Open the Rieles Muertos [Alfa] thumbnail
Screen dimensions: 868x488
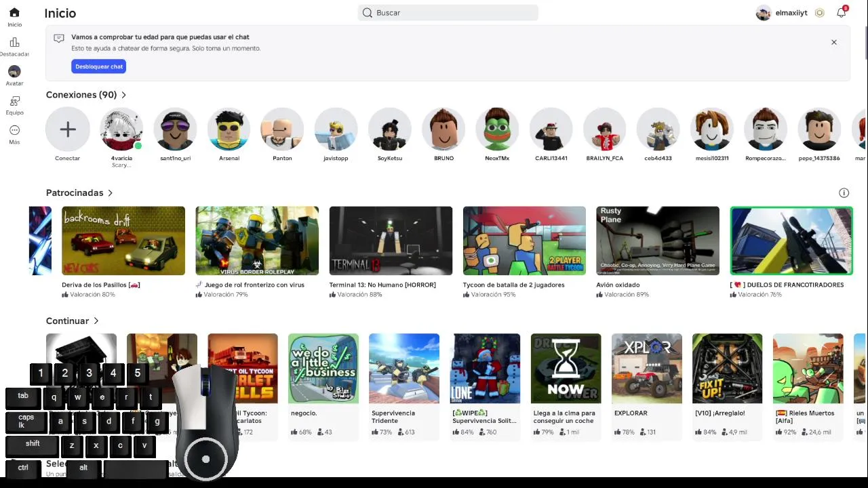tap(808, 368)
